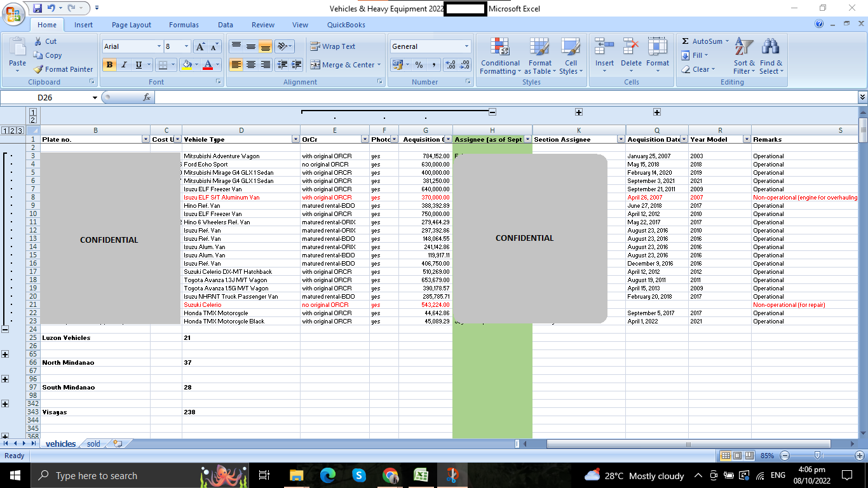868x488 pixels.
Task: Click Format as Table
Action: coord(540,56)
